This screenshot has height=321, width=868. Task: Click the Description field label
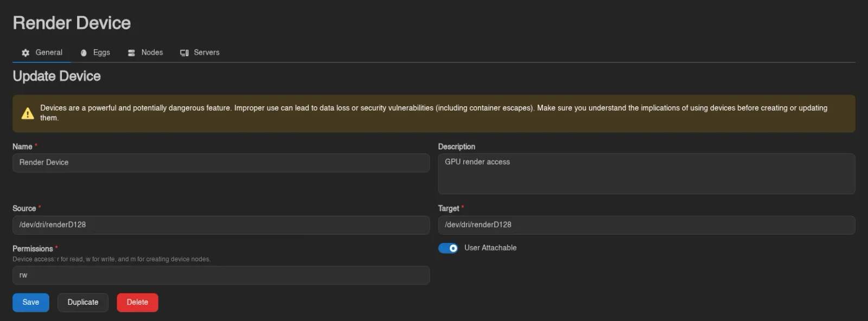point(457,147)
